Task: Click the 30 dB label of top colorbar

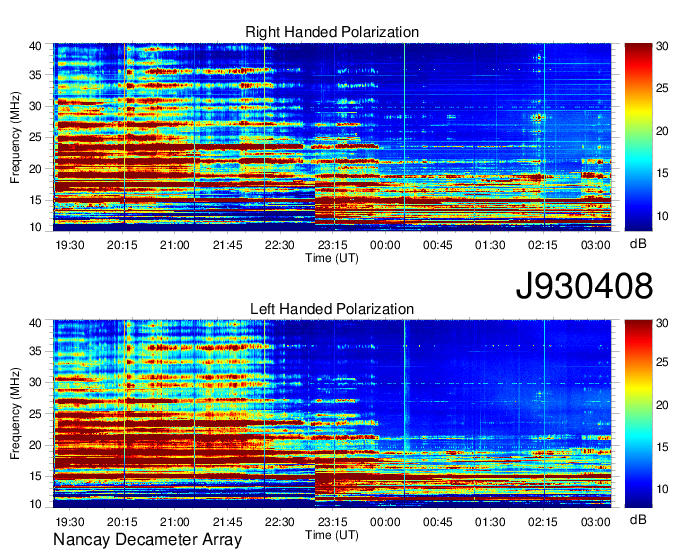Action: pyautogui.click(x=662, y=46)
